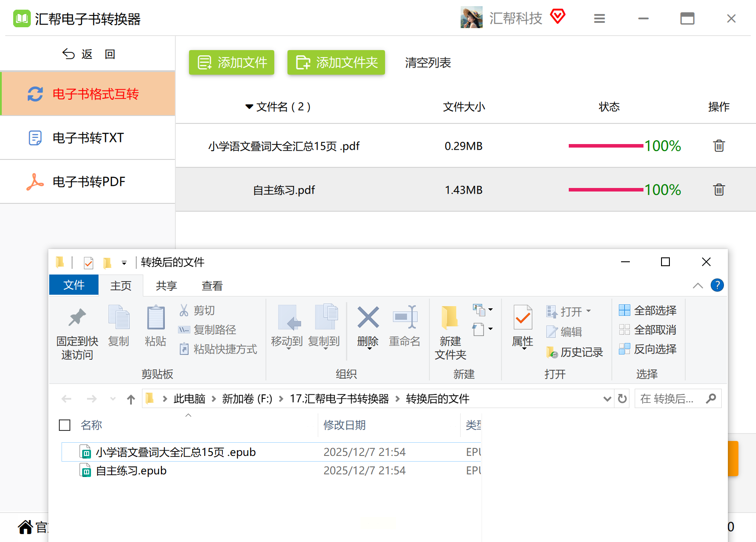This screenshot has width=756, height=542.
Task: Click the blue help question mark icon
Action: 717,285
